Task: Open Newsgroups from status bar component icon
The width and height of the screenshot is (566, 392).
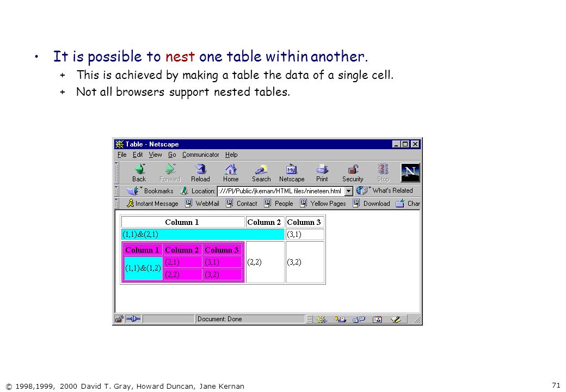Action: [x=359, y=319]
